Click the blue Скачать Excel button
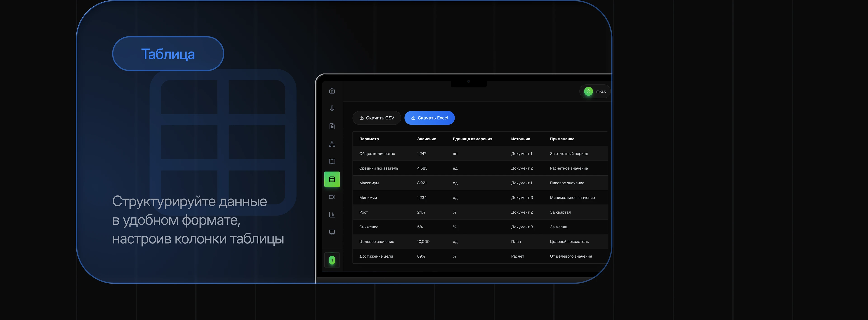The width and height of the screenshot is (868, 320). (x=429, y=118)
